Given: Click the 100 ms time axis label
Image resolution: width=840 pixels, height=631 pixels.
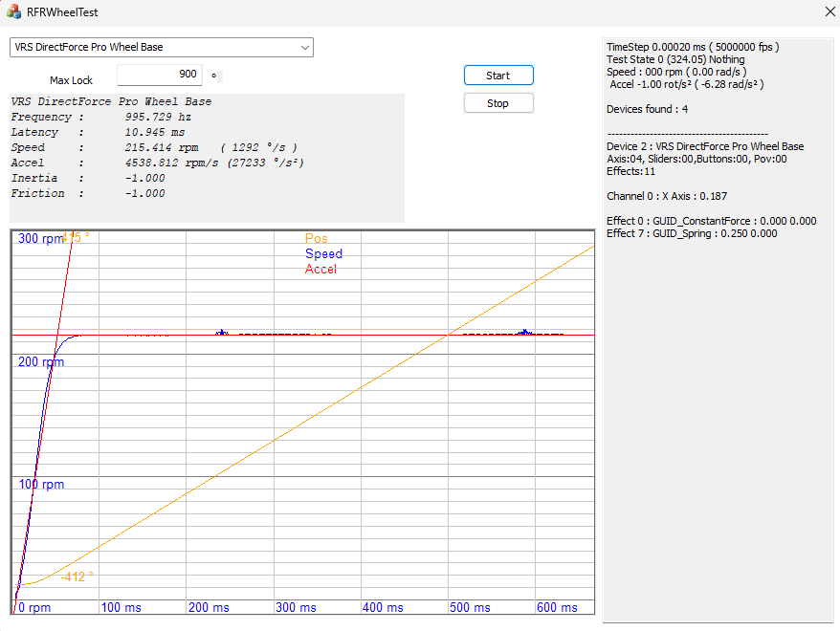Looking at the screenshot, I should click(122, 607).
